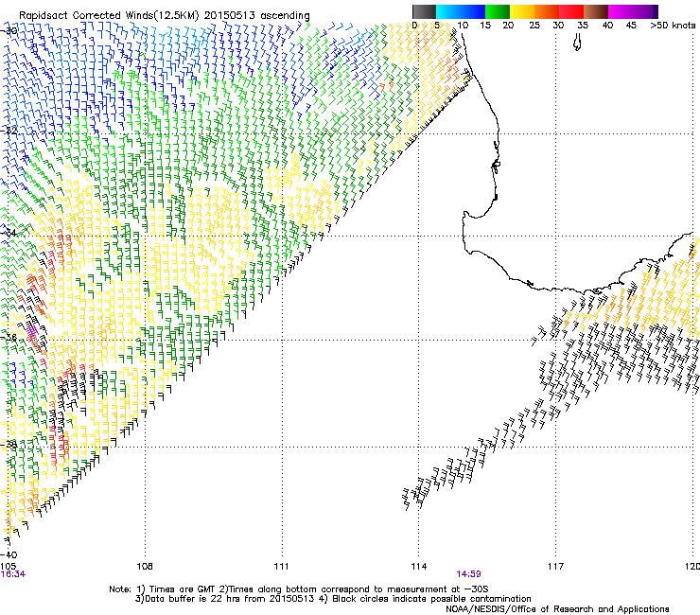This screenshot has width=700, height=615.
Task: Click the '25' legend scale label
Action: pos(534,26)
